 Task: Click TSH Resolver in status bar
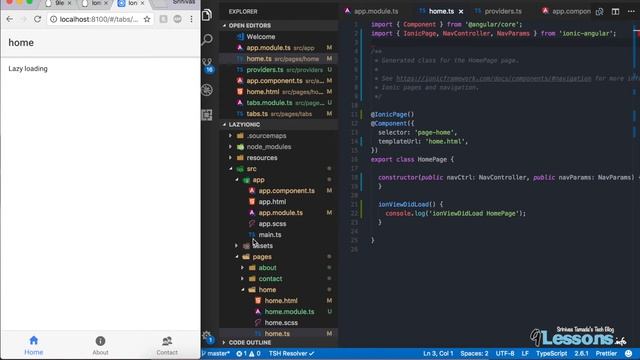pyautogui.click(x=291, y=353)
